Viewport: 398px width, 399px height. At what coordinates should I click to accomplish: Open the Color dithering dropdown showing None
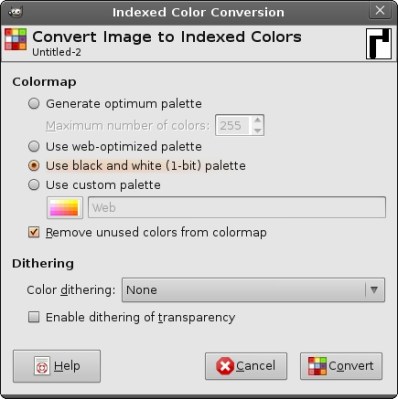click(x=253, y=290)
